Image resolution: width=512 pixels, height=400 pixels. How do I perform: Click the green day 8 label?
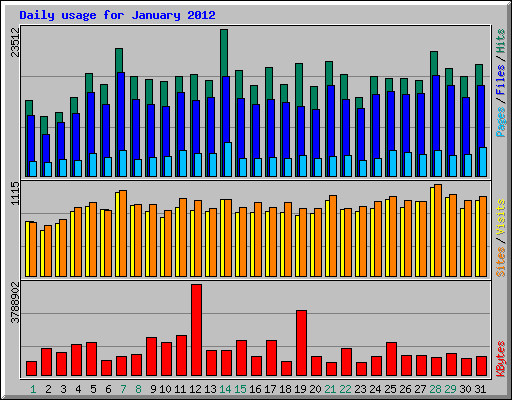138,389
